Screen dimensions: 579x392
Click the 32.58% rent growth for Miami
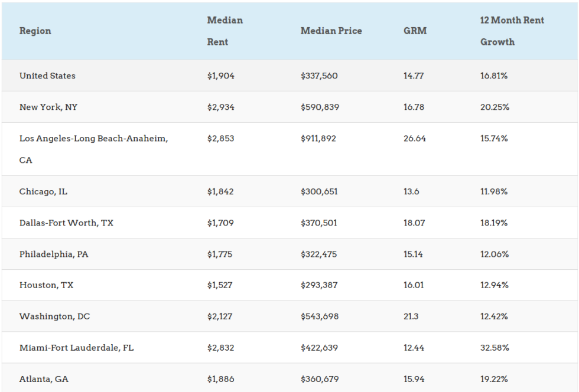pos(494,348)
